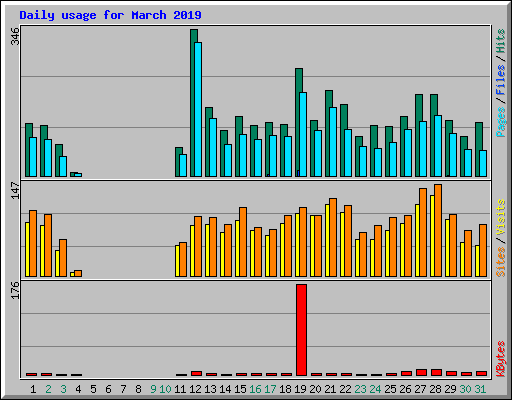The height and width of the screenshot is (400, 512).
Task: Click the green Hits bar for day 1
Action: point(28,150)
